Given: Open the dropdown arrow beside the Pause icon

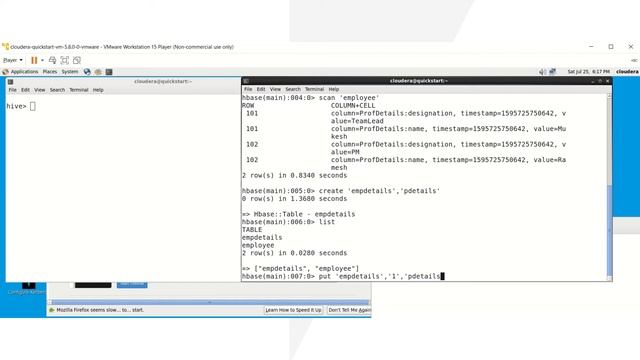Looking at the screenshot, I should pyautogui.click(x=42, y=60).
